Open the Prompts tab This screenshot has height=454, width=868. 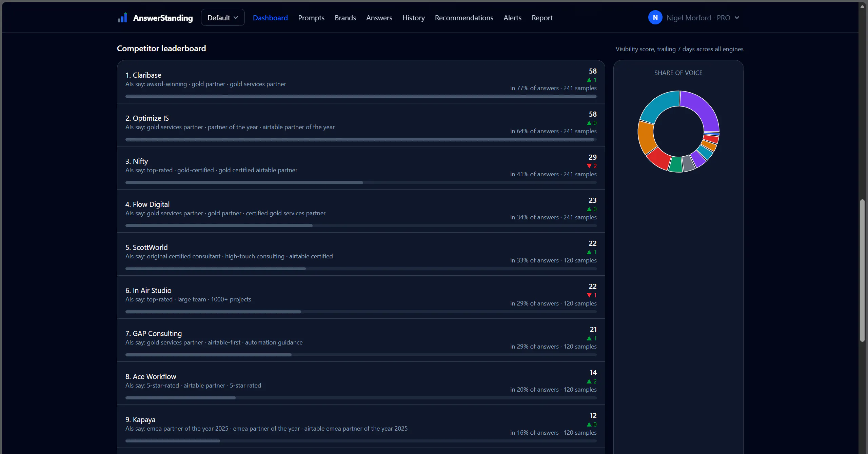coord(311,18)
